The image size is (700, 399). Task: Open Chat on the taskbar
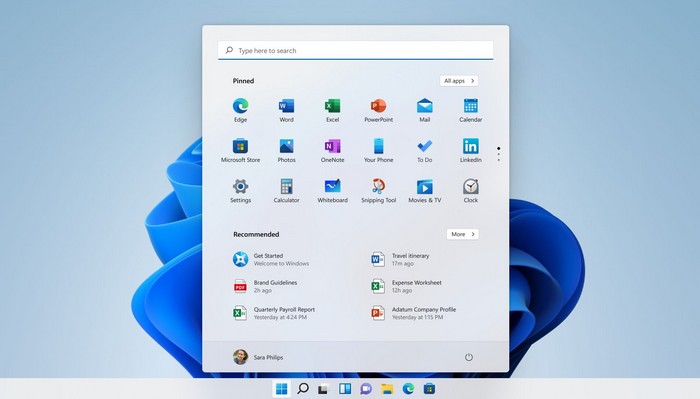tap(366, 389)
